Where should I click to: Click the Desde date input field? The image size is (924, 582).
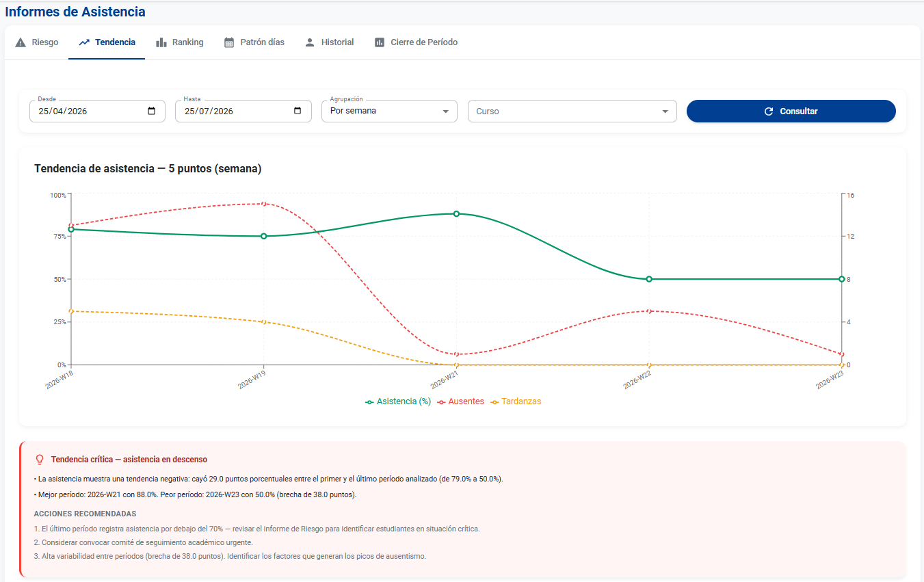coord(97,111)
